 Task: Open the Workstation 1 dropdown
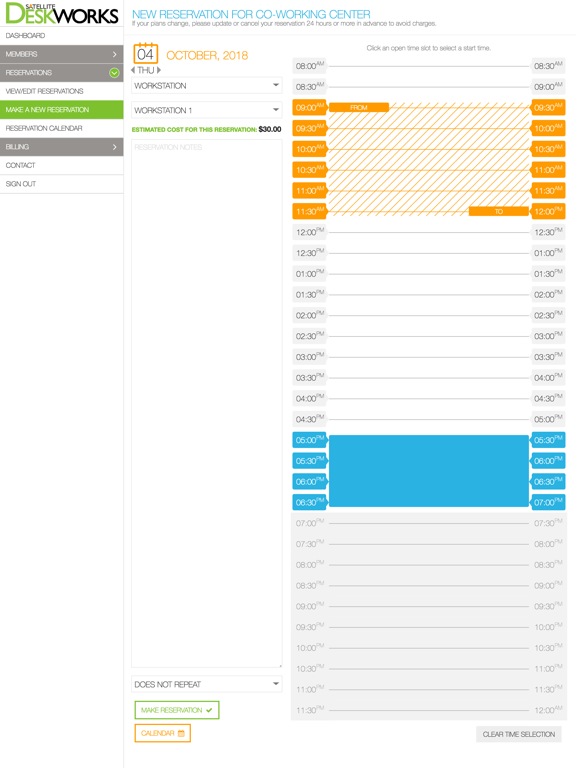[x=207, y=110]
